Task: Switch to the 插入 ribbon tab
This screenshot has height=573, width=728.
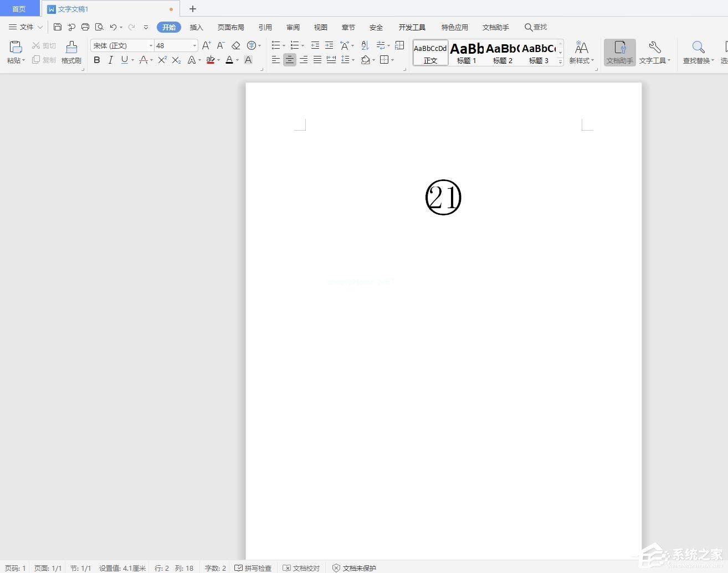Action: pyautogui.click(x=196, y=27)
